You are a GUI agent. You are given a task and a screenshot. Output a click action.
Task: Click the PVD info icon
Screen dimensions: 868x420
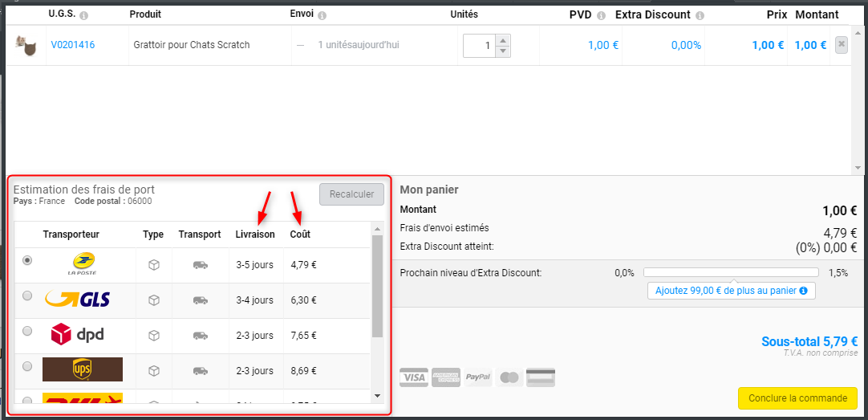pos(601,15)
